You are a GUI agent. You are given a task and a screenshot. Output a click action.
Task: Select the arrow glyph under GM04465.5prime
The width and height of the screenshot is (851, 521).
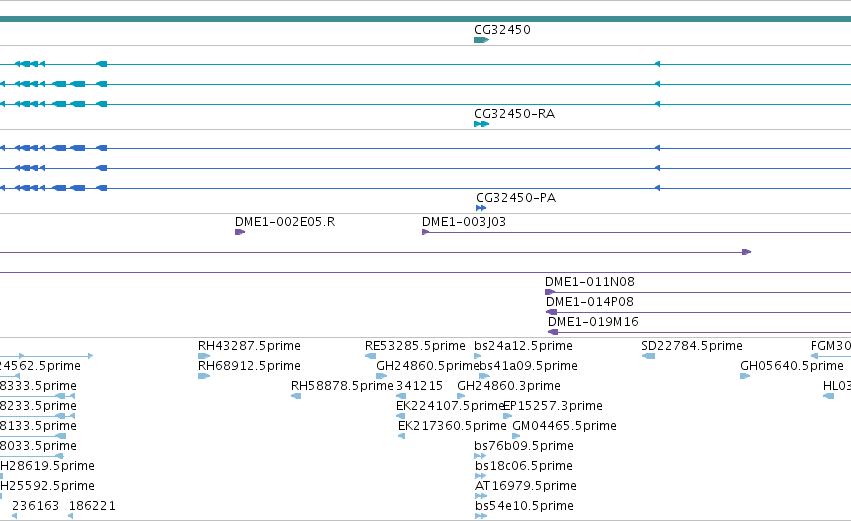coord(516,436)
